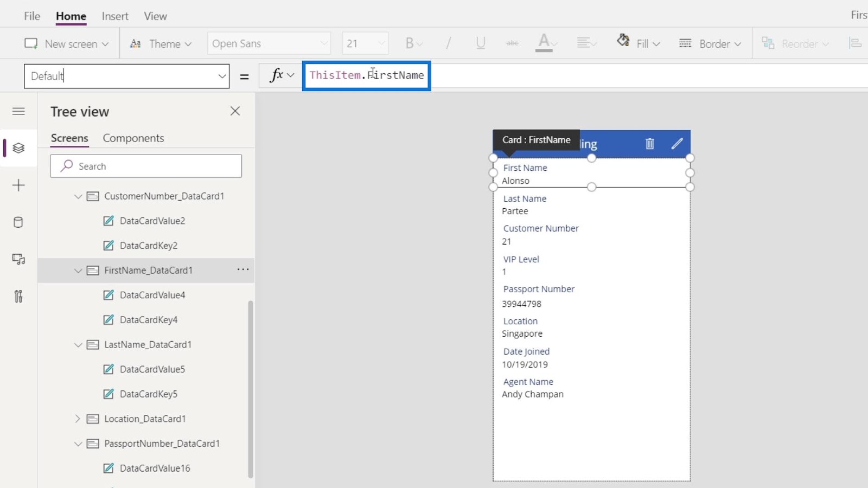Viewport: 868px width, 488px height.
Task: Collapse LastName_DataCard1 node
Action: tap(78, 345)
